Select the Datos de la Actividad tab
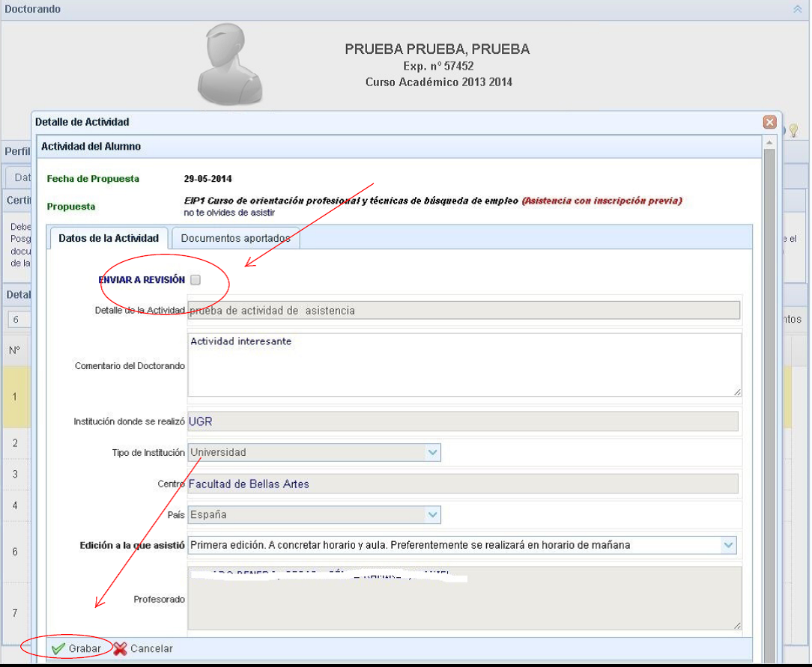Image resolution: width=812 pixels, height=667 pixels. coord(109,238)
